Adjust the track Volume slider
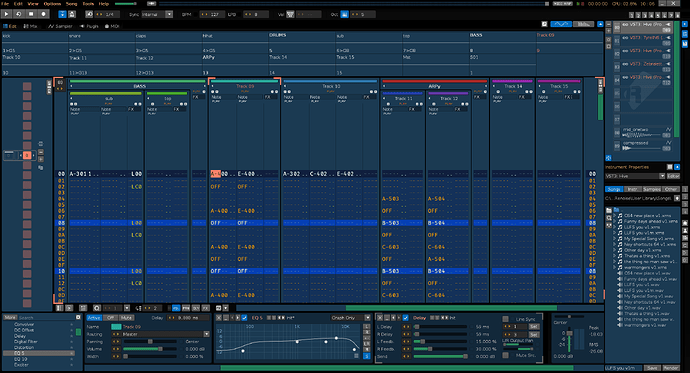 click(149, 349)
